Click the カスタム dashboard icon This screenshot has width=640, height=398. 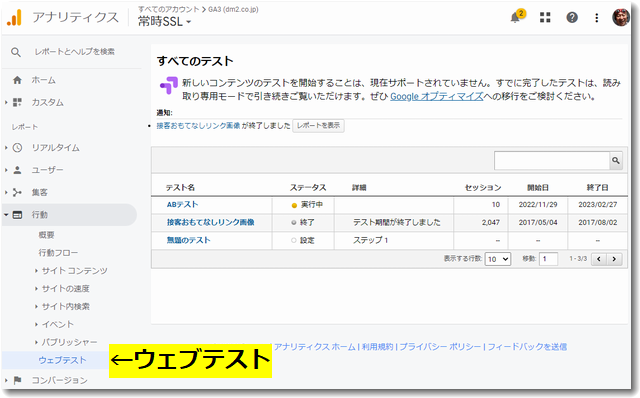pos(17,102)
